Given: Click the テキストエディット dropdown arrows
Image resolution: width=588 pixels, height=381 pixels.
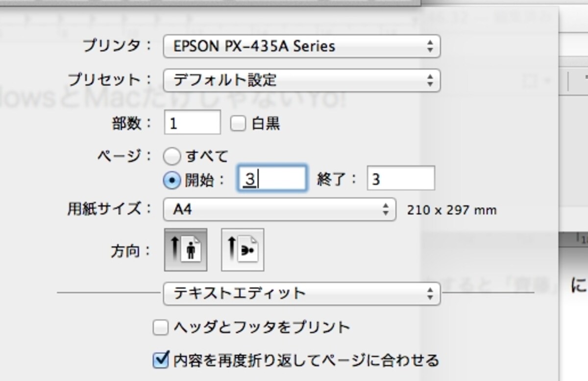Looking at the screenshot, I should [430, 293].
